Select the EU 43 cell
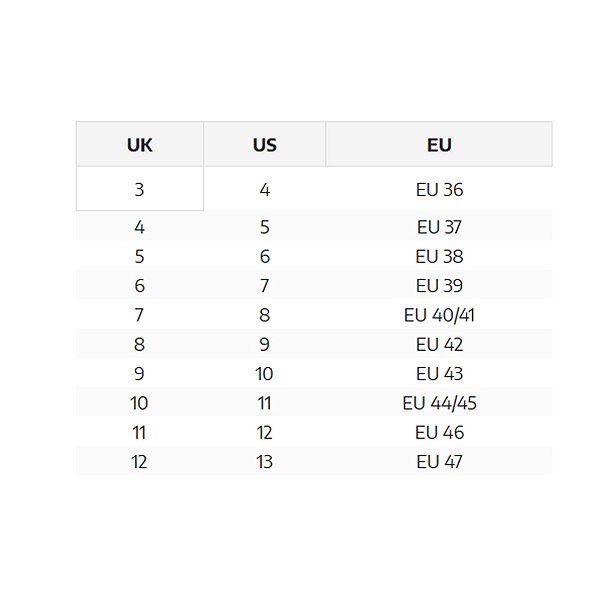 tap(439, 373)
